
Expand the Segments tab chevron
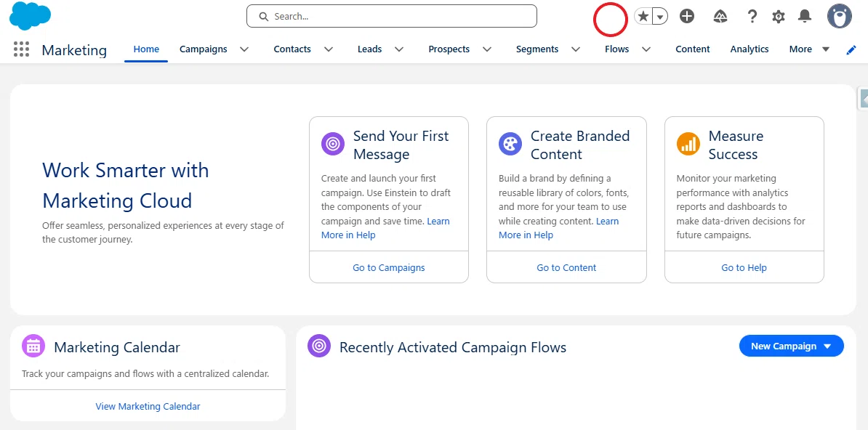pyautogui.click(x=576, y=49)
